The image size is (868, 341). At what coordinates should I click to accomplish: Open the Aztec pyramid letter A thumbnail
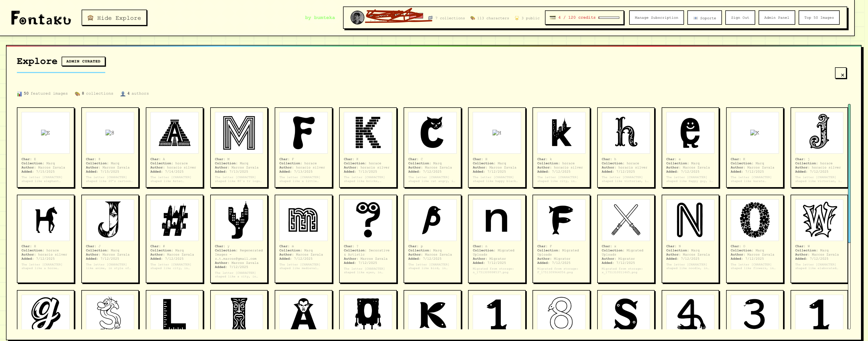pos(174,133)
